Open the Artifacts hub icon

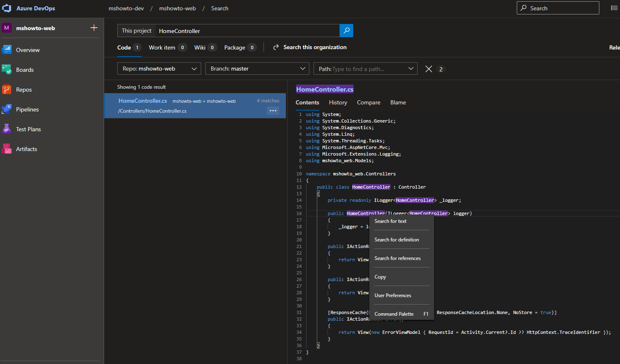tap(7, 149)
